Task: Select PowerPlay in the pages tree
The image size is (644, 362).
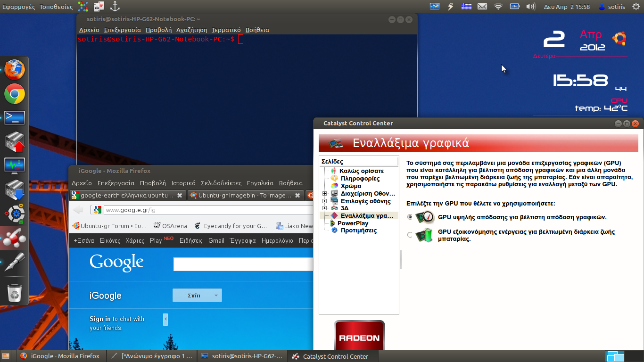Action: (353, 223)
